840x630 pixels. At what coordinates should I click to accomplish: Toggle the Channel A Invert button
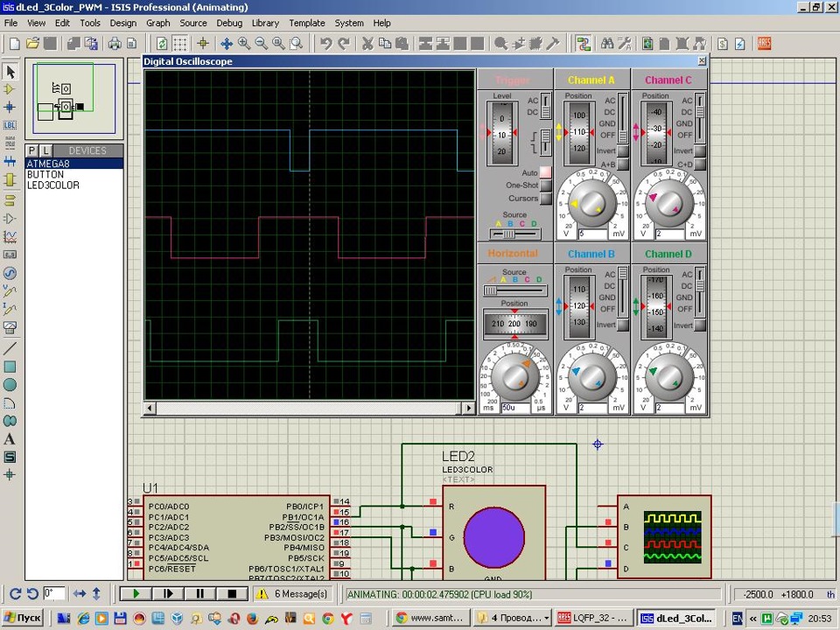point(625,151)
